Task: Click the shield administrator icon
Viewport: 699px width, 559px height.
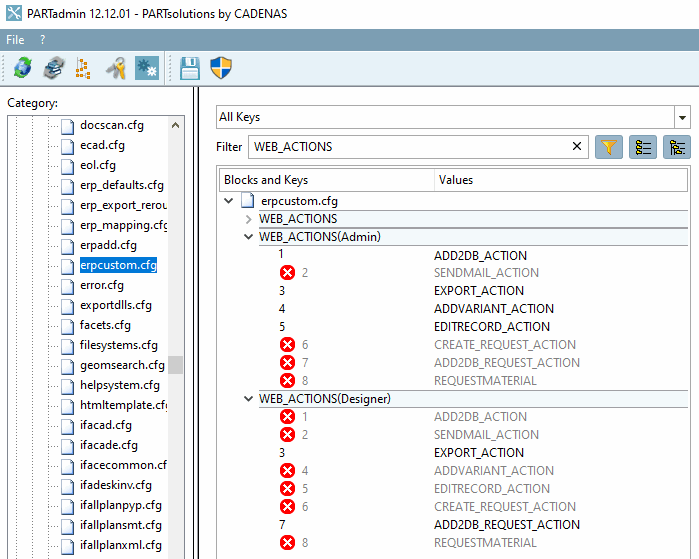Action: click(x=221, y=68)
